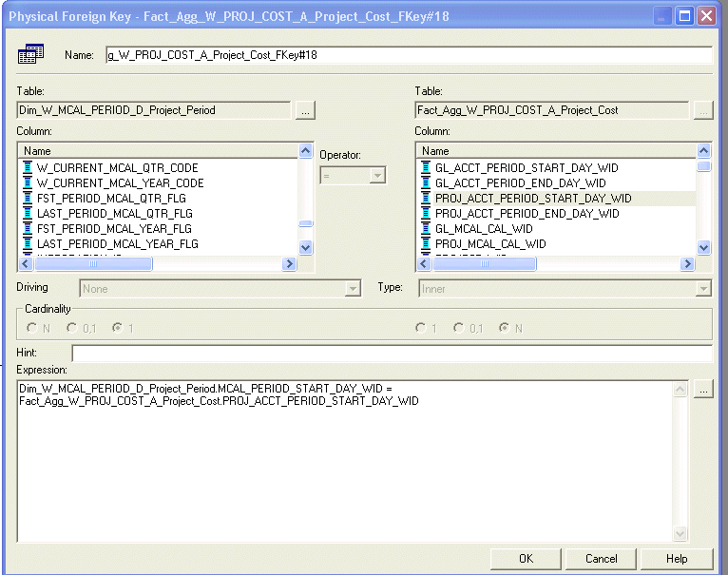Image resolution: width=728 pixels, height=575 pixels.
Task: Select right cardinality N radio button
Action: (505, 328)
